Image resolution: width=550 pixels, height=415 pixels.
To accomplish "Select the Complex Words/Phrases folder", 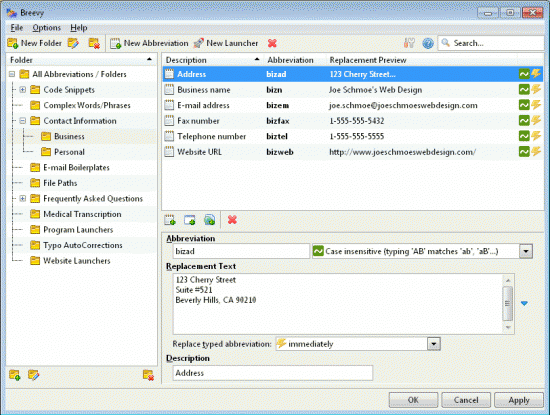I will pos(87,105).
